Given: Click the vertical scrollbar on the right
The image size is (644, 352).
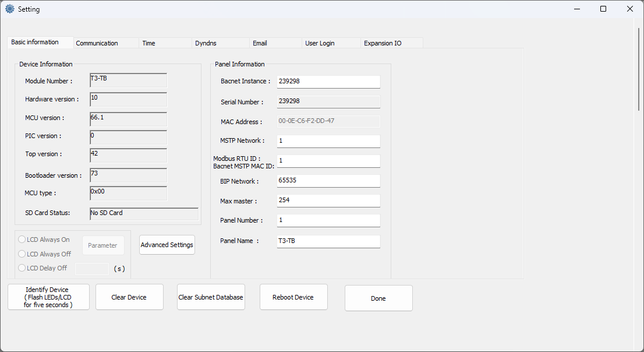Looking at the screenshot, I should (x=639, y=70).
